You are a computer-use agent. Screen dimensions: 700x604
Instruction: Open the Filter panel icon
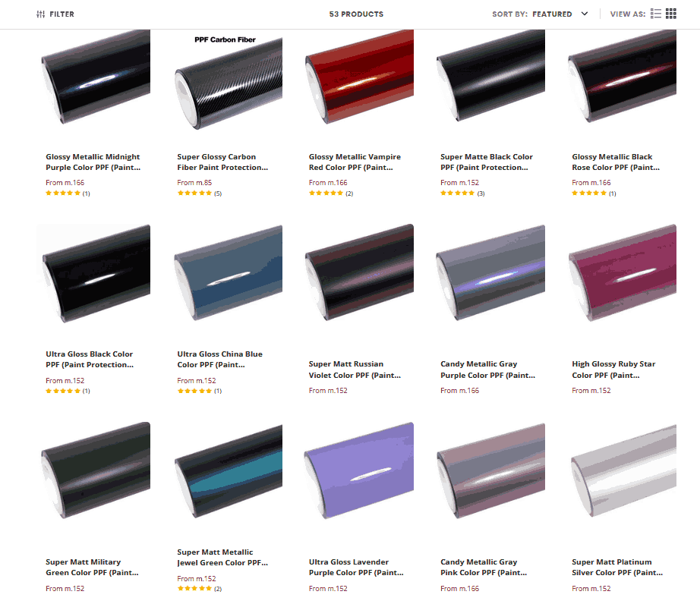[x=41, y=14]
